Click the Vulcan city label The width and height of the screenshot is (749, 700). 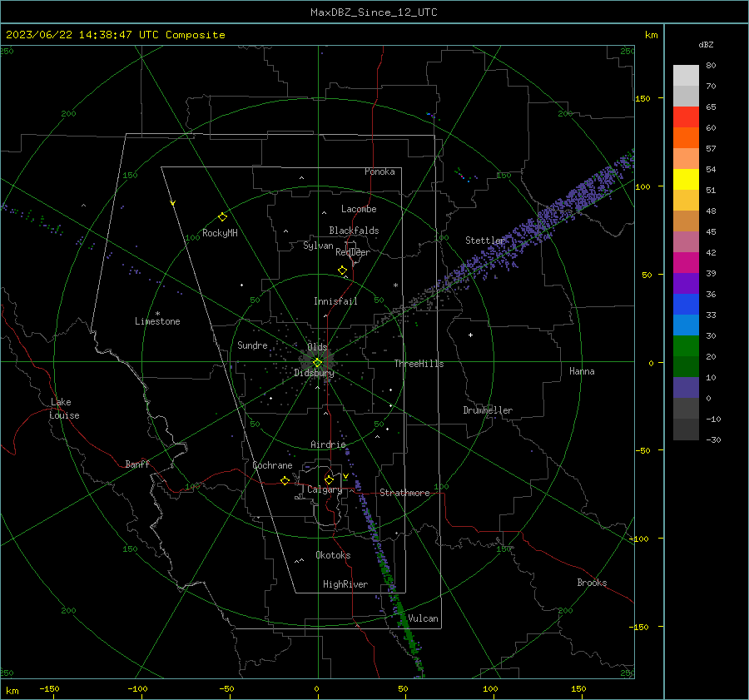point(423,618)
